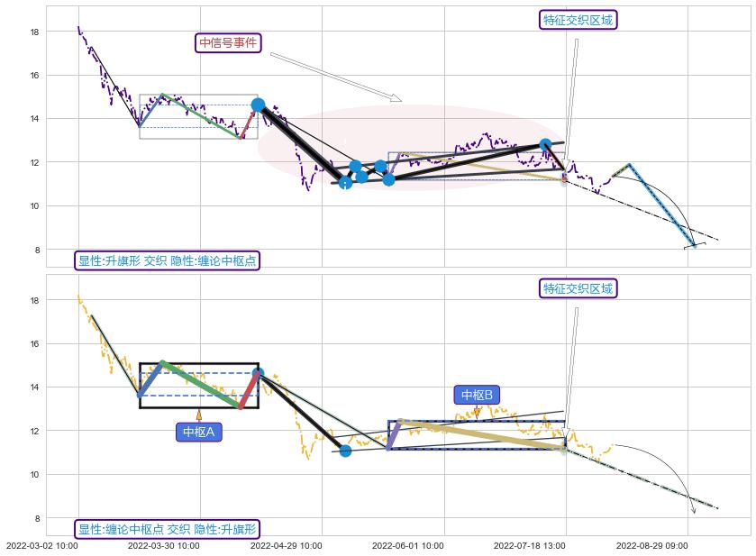Image resolution: width=756 pixels, height=556 pixels.
Task: Select the 特征交织区域 label in the lower chart
Action: pos(579,288)
